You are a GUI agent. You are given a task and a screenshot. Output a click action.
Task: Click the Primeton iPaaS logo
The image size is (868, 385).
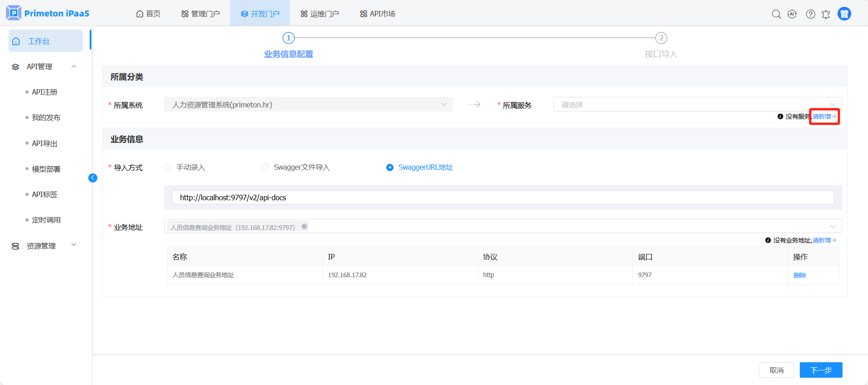tap(48, 13)
